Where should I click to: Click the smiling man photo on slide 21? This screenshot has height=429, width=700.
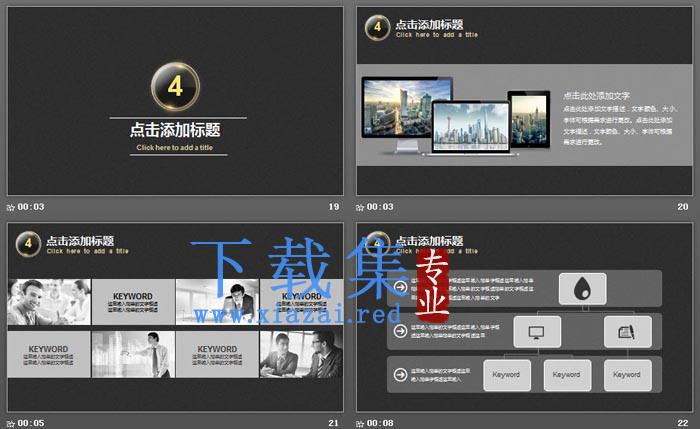tap(49, 302)
